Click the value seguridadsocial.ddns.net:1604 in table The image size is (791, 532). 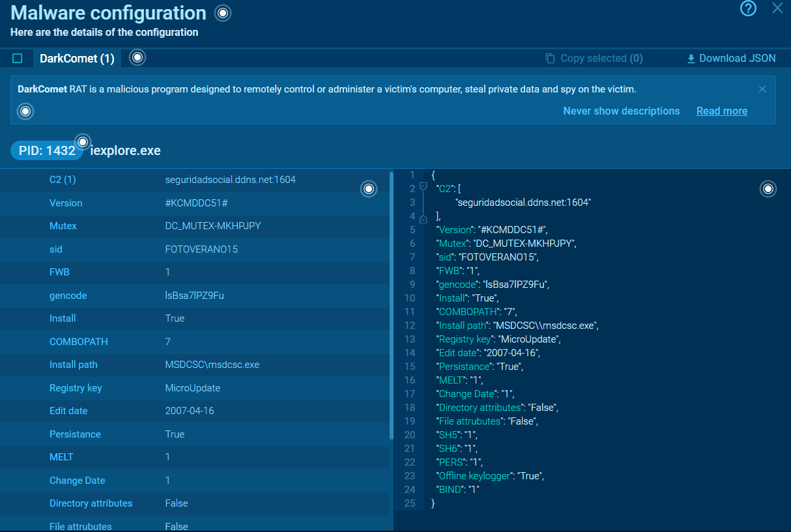click(231, 180)
